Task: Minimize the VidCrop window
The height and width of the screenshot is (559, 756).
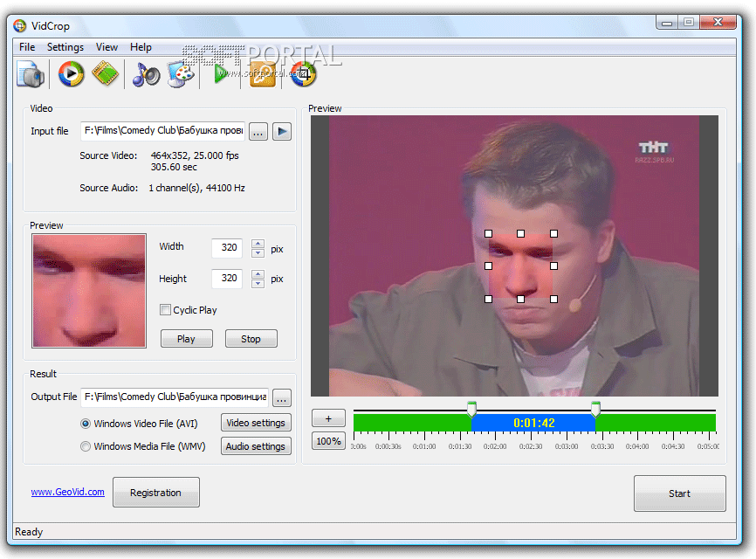Action: [667, 22]
